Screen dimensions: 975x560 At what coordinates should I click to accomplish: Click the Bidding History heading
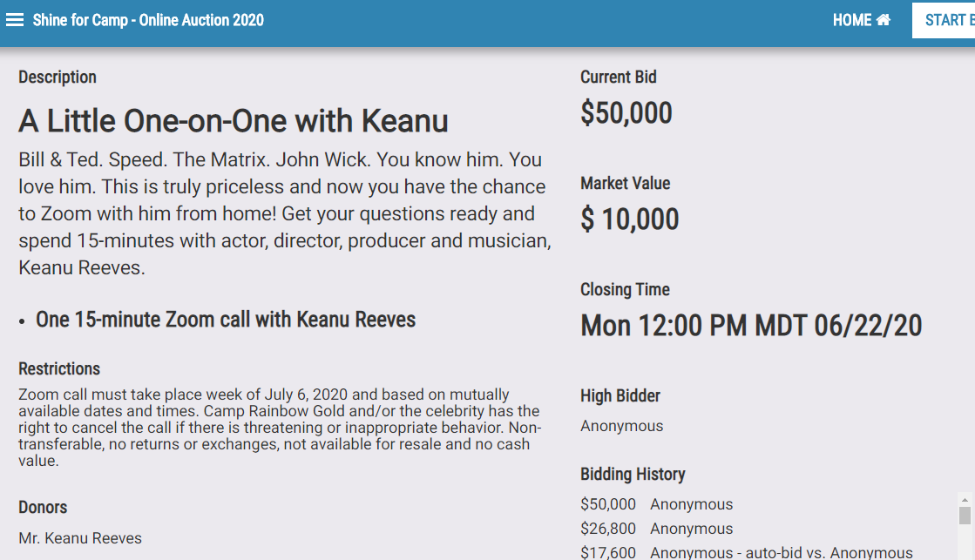[633, 475]
